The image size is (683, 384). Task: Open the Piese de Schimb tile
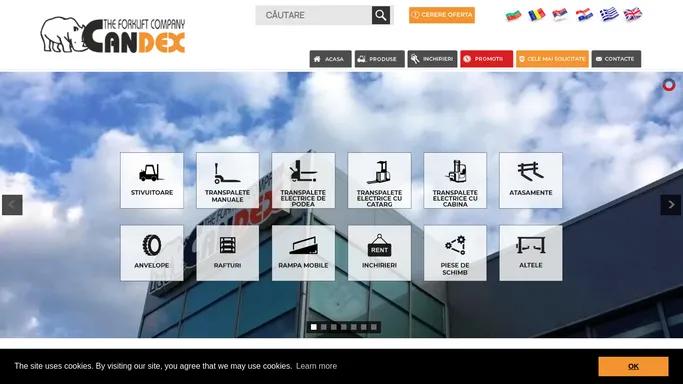pyautogui.click(x=455, y=253)
